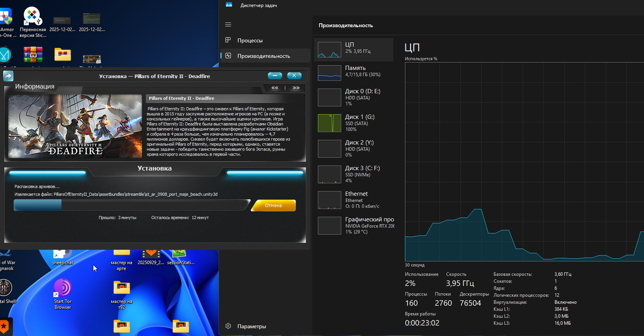Click the Осталось времени: 12 минут text
Image resolution: width=644 pixels, height=336 pixels.
click(x=180, y=218)
